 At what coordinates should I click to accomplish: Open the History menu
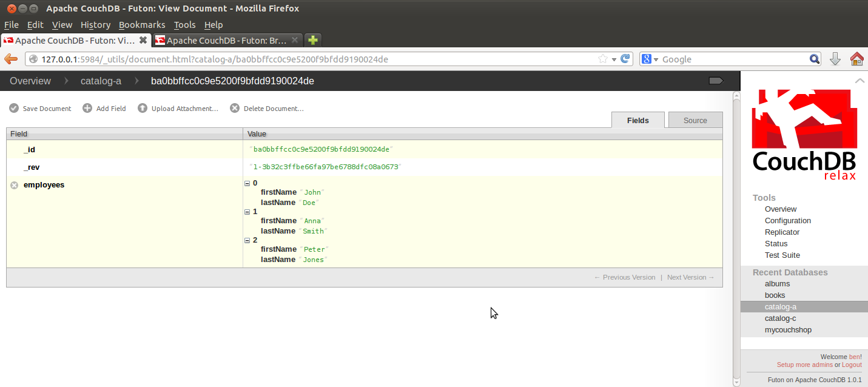[95, 25]
